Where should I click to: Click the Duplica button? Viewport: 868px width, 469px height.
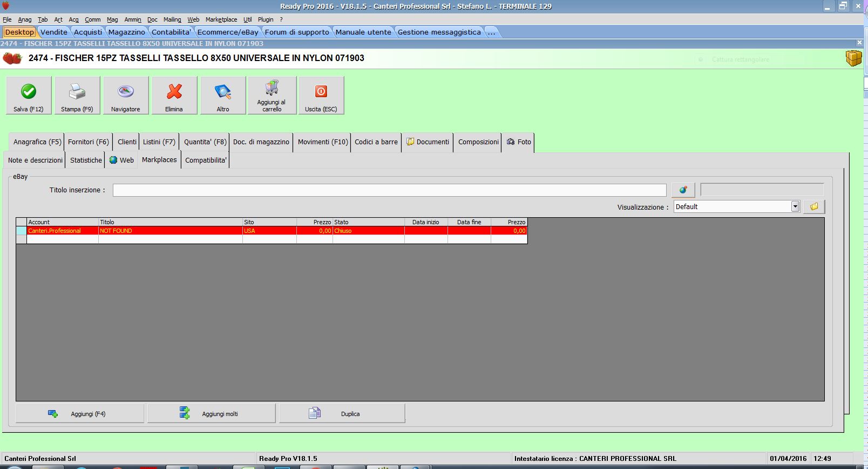tap(342, 413)
